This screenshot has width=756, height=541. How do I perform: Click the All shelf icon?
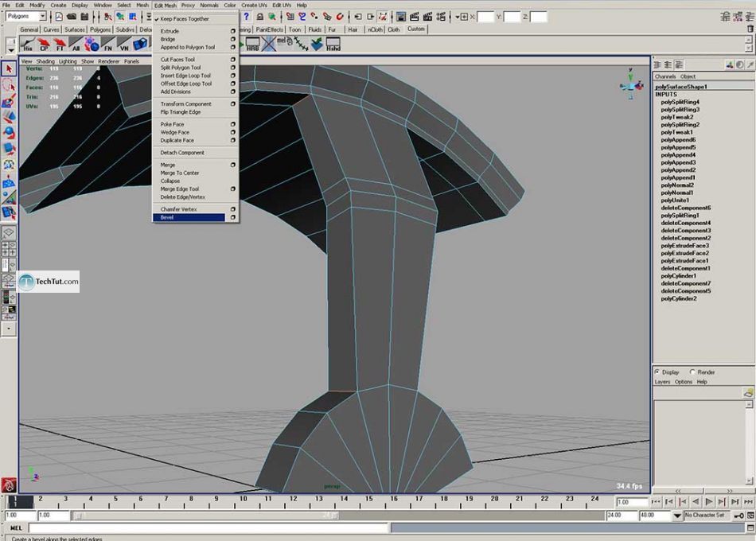click(x=76, y=45)
